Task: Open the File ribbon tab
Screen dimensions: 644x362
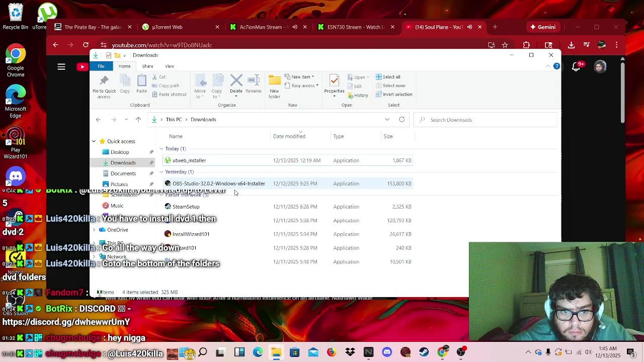Action: point(101,66)
